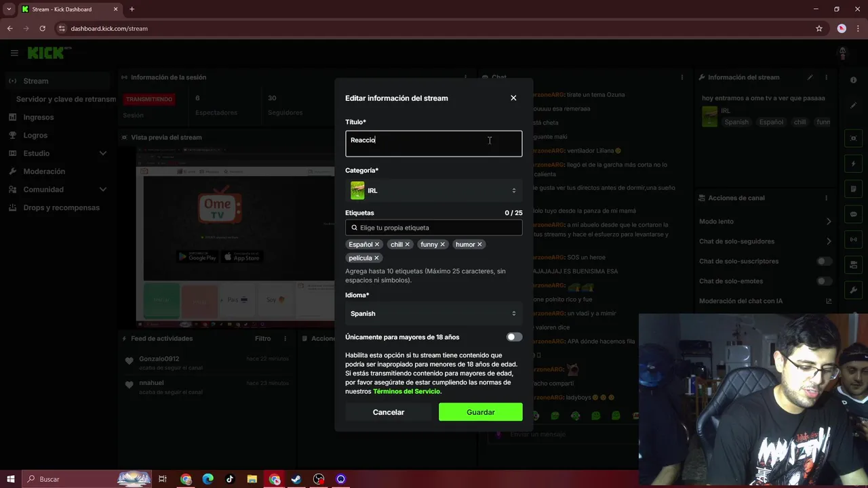The height and width of the screenshot is (488, 868).
Task: Click the Spanish tag in Información del stream panel
Action: (x=736, y=122)
